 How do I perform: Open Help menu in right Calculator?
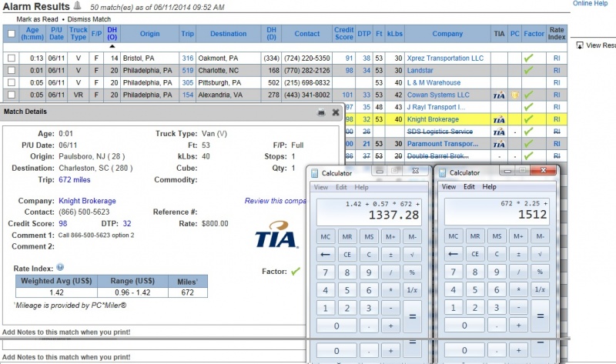[489, 187]
